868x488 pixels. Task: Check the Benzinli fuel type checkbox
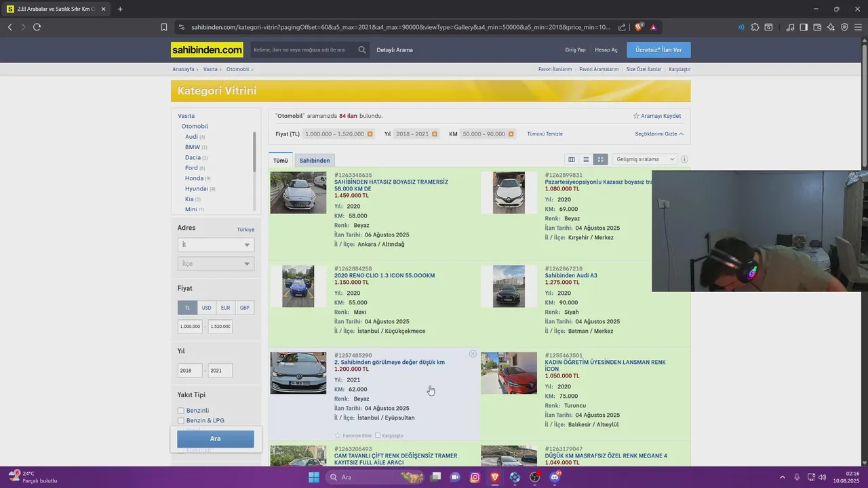181,411
